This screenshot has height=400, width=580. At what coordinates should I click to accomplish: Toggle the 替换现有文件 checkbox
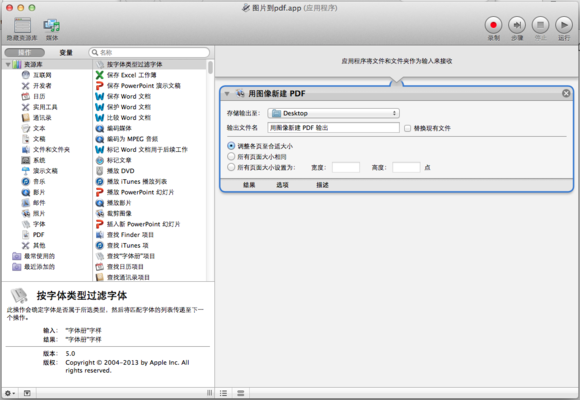(408, 128)
